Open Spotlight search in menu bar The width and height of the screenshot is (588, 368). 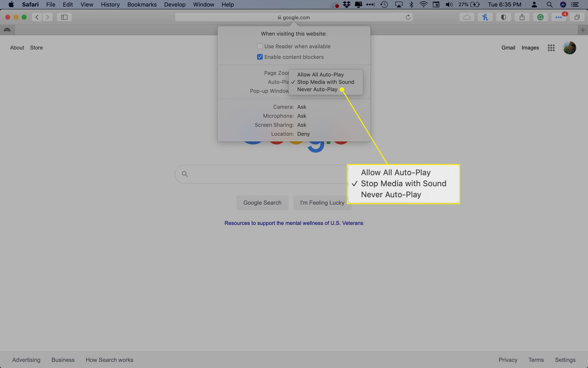tap(549, 4)
